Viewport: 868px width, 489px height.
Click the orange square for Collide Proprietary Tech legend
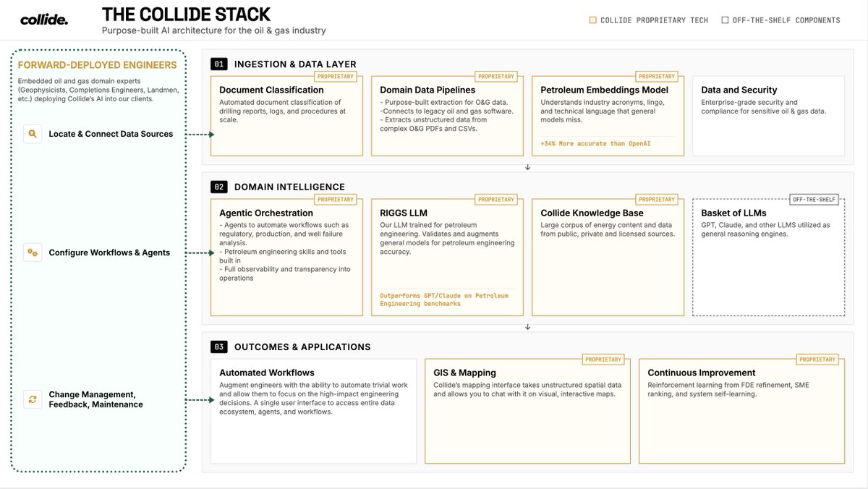coord(593,20)
